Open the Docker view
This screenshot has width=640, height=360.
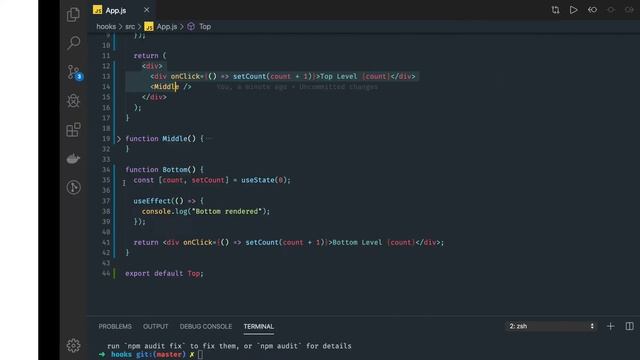(73, 158)
